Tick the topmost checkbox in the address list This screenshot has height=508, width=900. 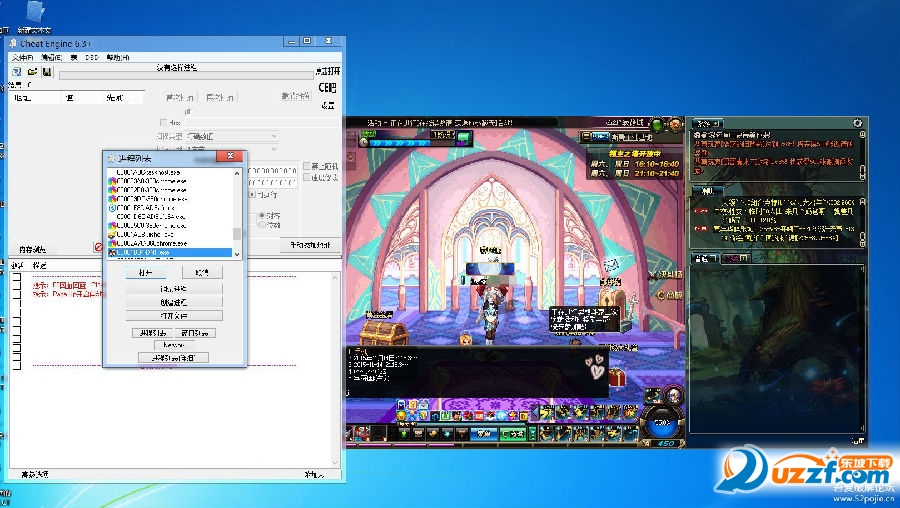(17, 277)
